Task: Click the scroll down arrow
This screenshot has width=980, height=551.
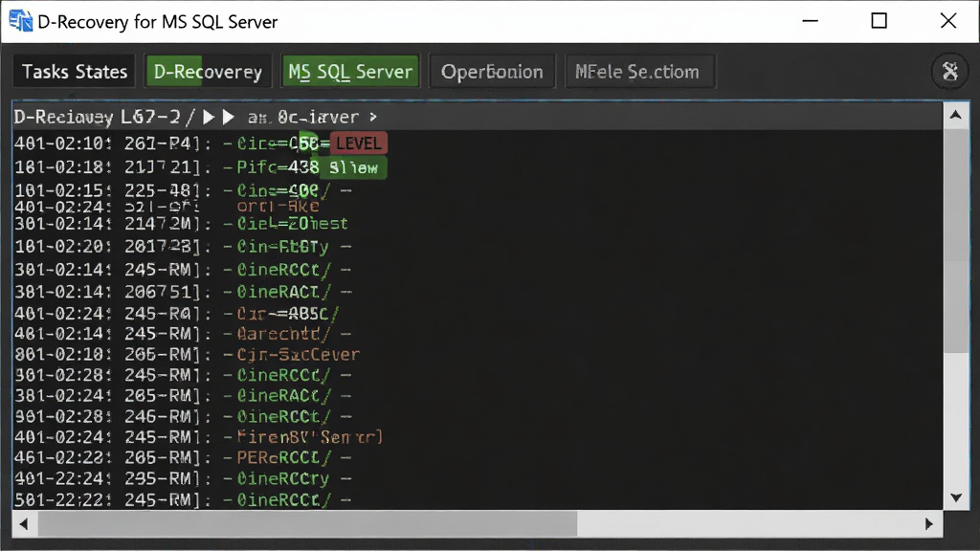Action: tap(956, 497)
